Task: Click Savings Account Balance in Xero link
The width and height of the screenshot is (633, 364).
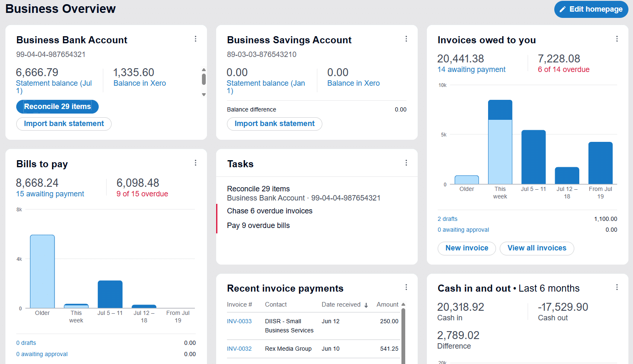Action: [353, 83]
